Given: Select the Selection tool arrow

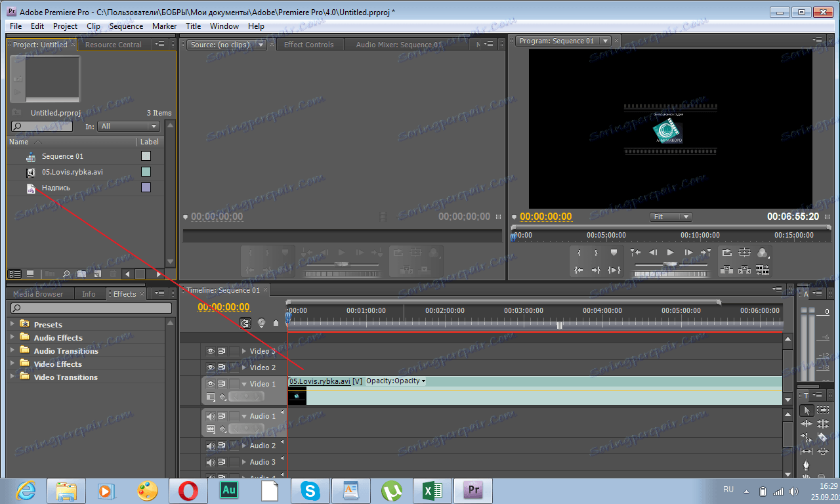Looking at the screenshot, I should coord(807,410).
